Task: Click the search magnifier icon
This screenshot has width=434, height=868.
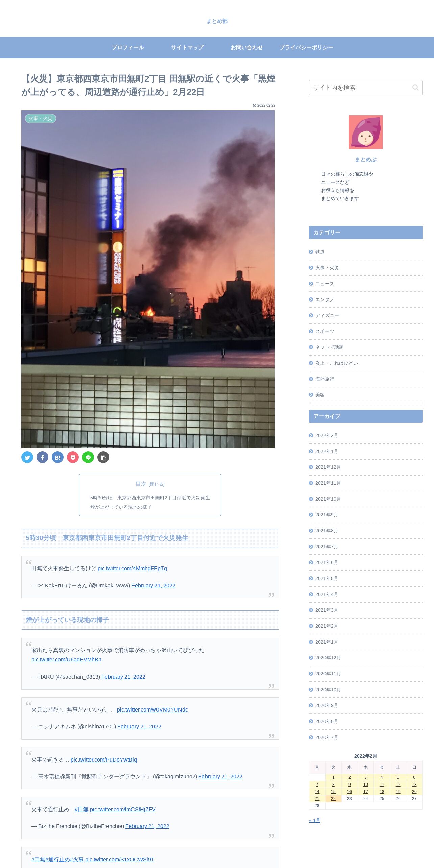Action: coord(415,88)
